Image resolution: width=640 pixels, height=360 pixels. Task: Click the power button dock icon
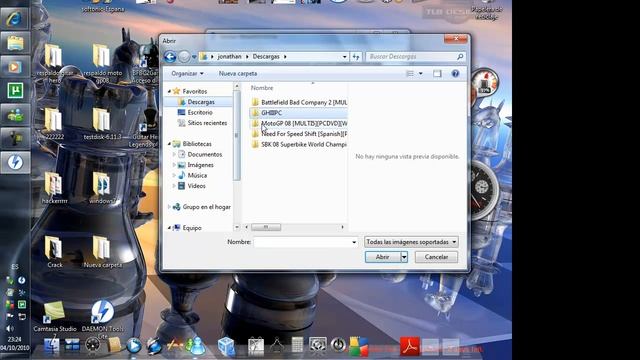338,345
